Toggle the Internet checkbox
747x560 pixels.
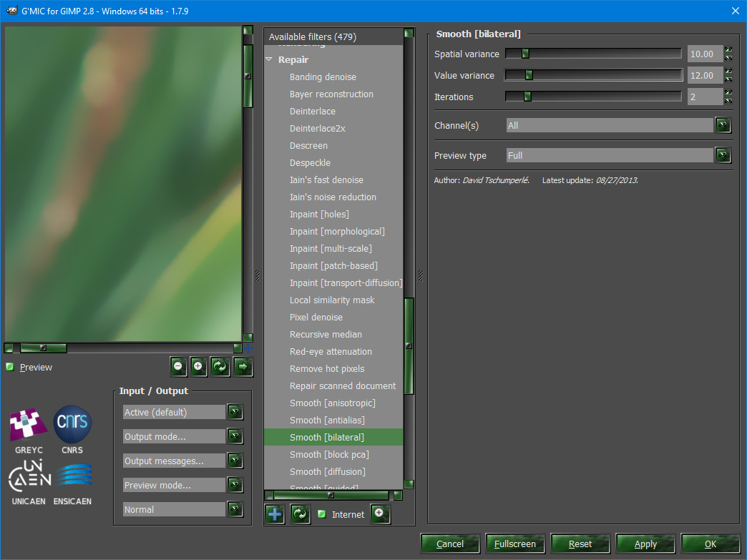tap(321, 514)
